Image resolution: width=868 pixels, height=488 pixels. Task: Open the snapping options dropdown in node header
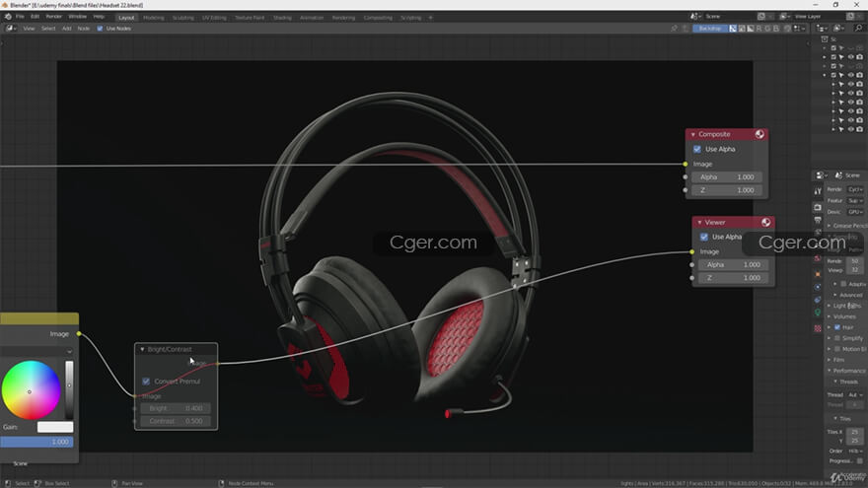(x=799, y=29)
